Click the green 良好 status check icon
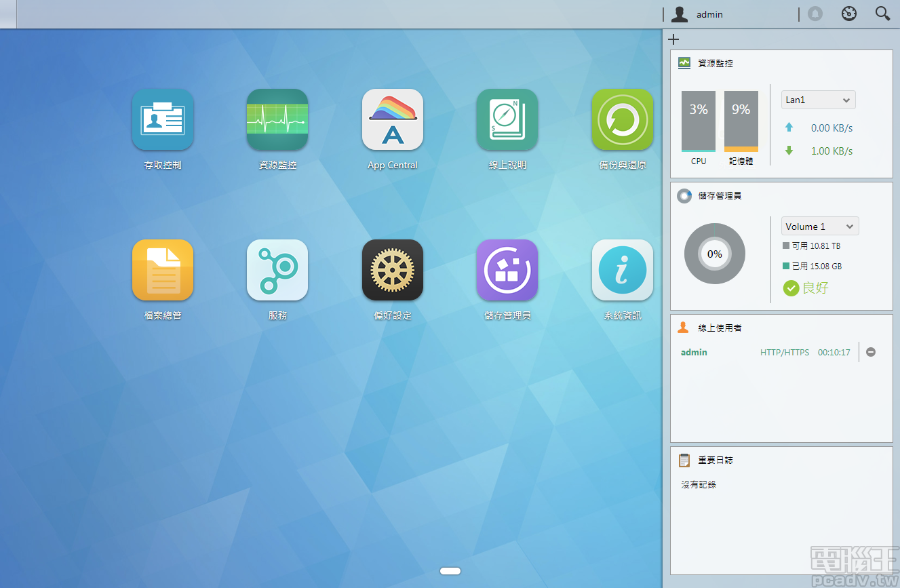This screenshot has height=588, width=900. 791,288
